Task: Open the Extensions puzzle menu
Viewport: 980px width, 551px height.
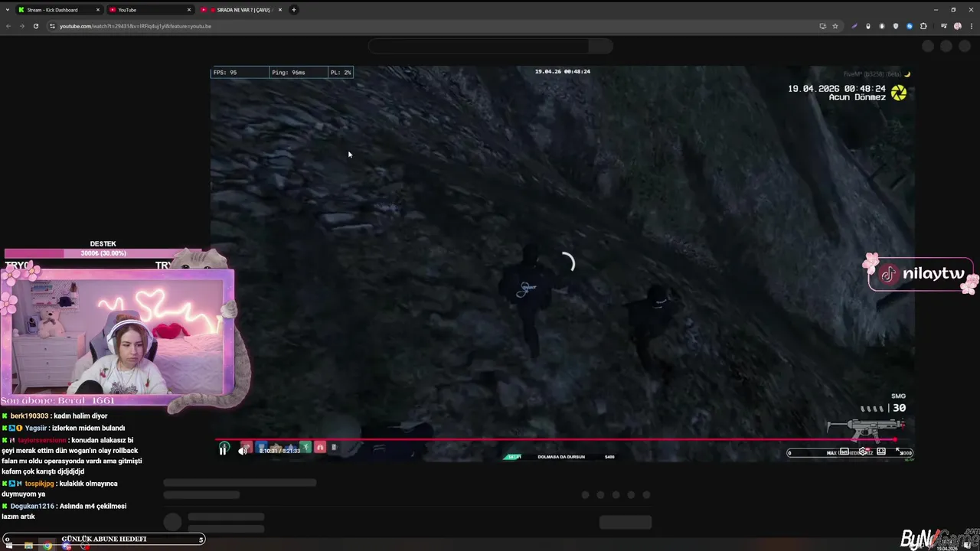Action: tap(923, 26)
